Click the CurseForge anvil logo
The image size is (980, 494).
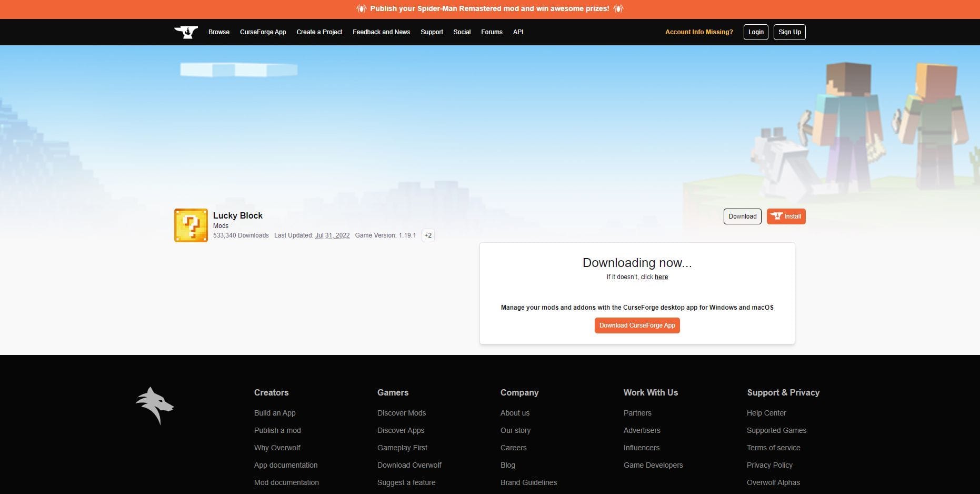186,32
